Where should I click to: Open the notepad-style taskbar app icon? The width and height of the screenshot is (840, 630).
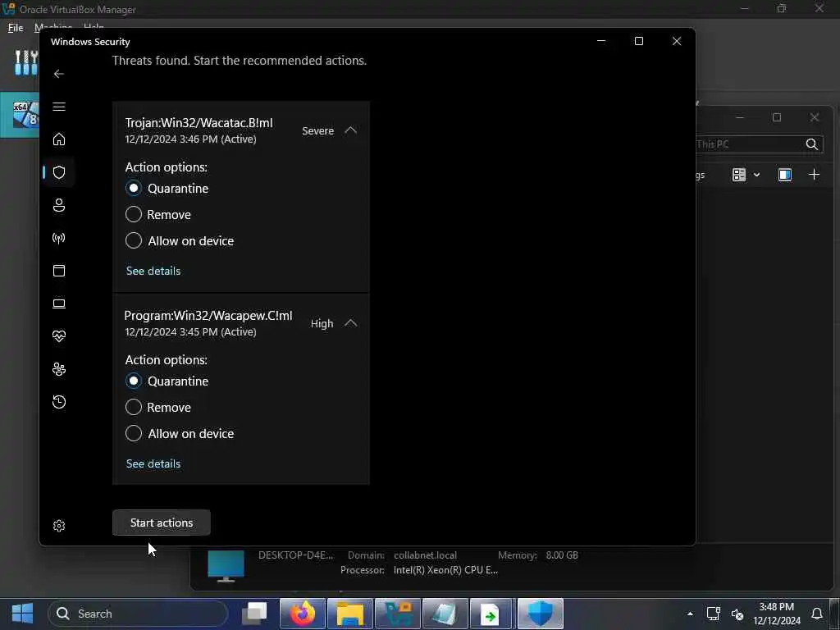click(445, 614)
